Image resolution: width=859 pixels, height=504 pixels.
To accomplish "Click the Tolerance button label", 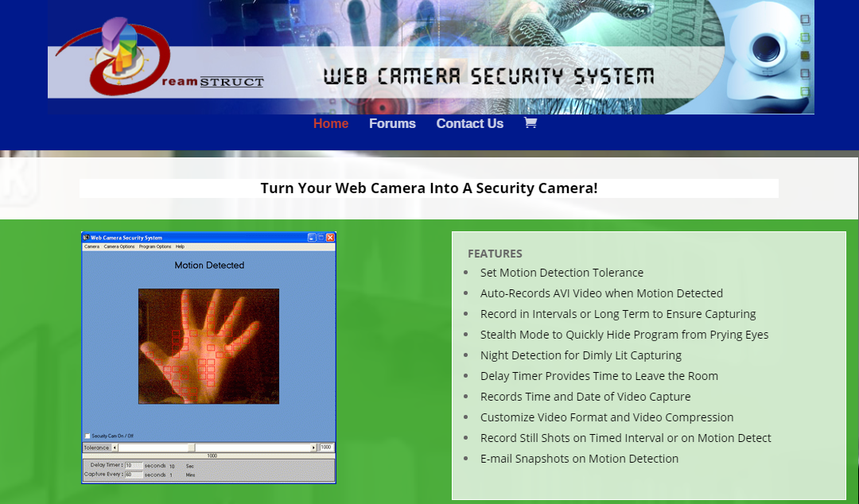I will (x=95, y=446).
